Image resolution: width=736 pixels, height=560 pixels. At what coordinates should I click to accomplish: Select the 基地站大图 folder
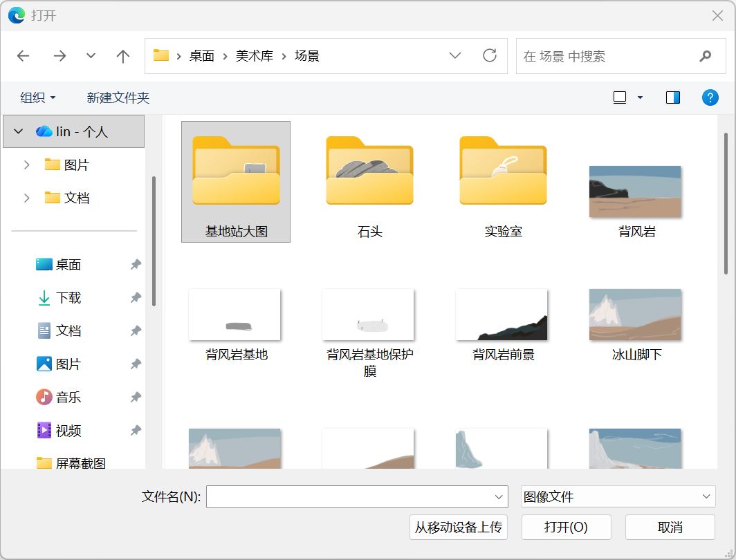236,182
